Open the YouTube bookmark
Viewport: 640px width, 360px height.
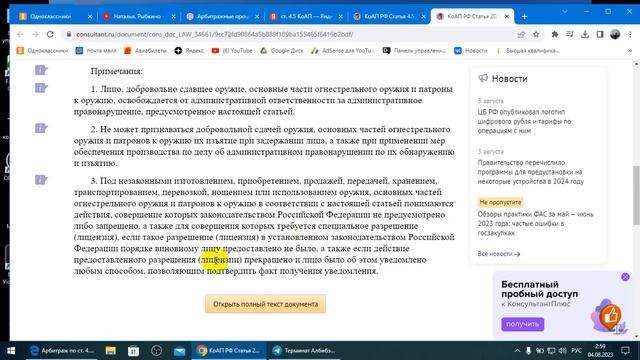tap(232, 51)
